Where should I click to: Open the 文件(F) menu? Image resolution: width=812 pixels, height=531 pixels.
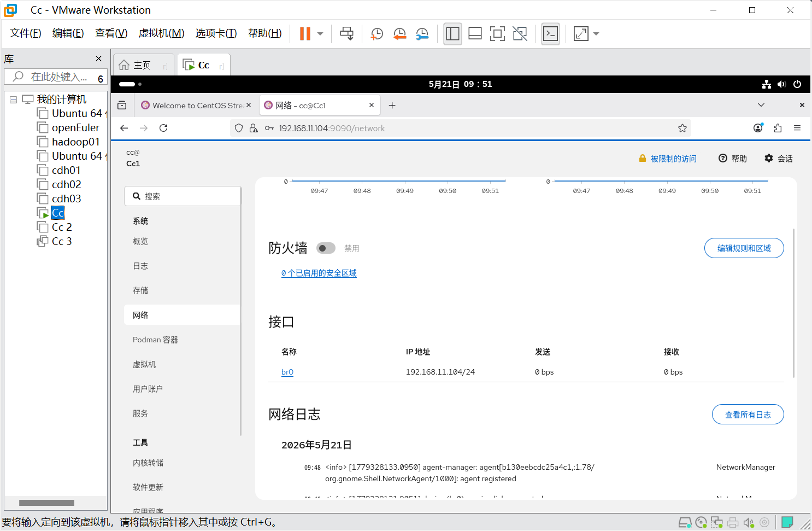tap(26, 33)
